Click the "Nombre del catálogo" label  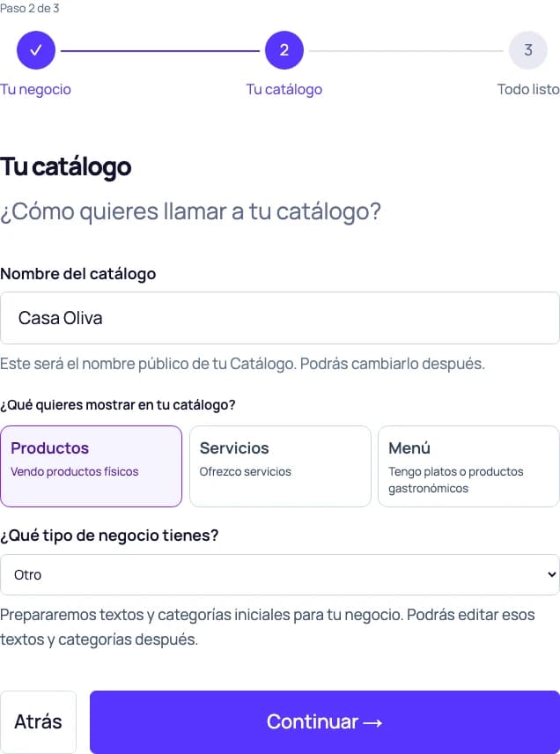77,274
